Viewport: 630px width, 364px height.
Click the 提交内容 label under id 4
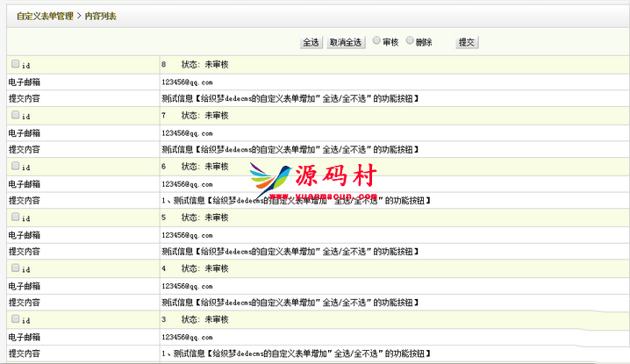point(25,303)
